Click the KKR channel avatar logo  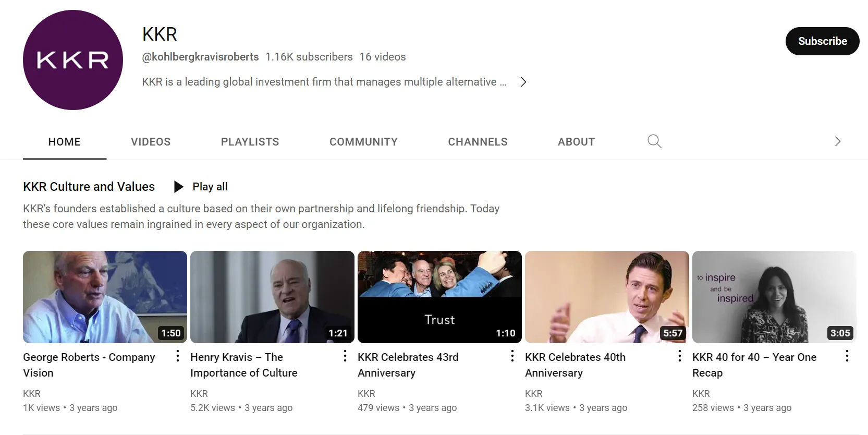[73, 60]
